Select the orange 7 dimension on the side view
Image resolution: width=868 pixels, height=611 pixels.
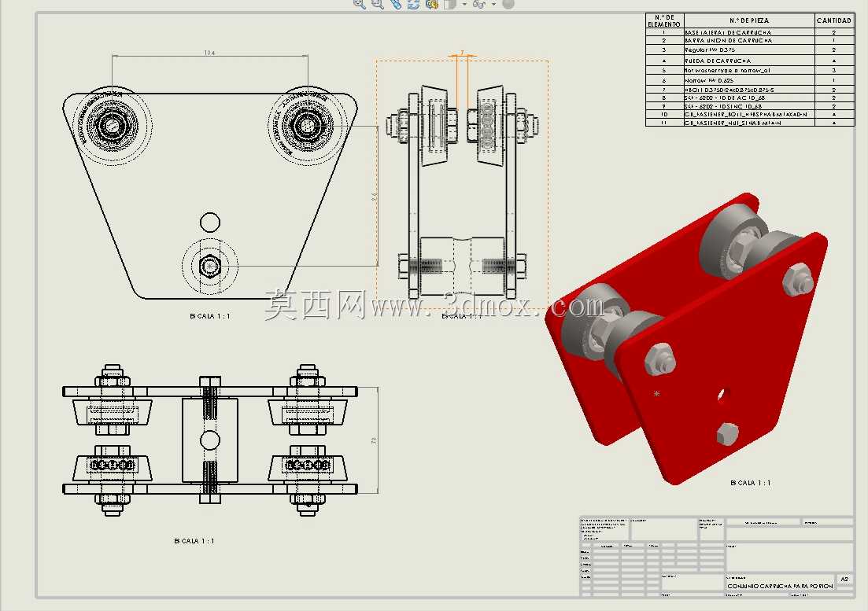point(462,53)
